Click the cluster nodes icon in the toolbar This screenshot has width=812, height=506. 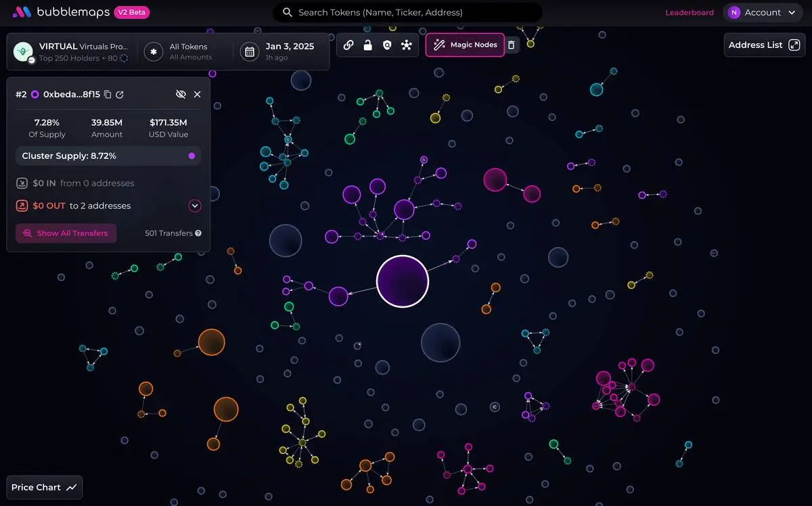[x=406, y=45]
